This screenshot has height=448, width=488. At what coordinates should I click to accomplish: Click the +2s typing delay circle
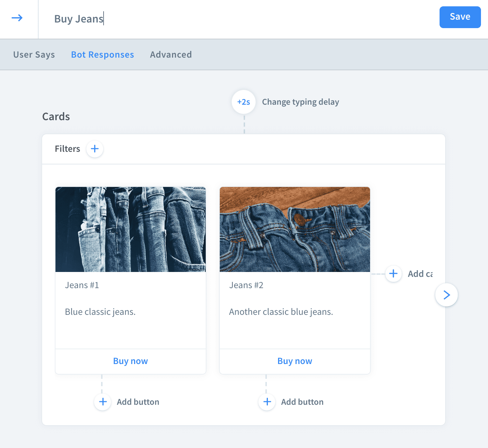point(244,102)
